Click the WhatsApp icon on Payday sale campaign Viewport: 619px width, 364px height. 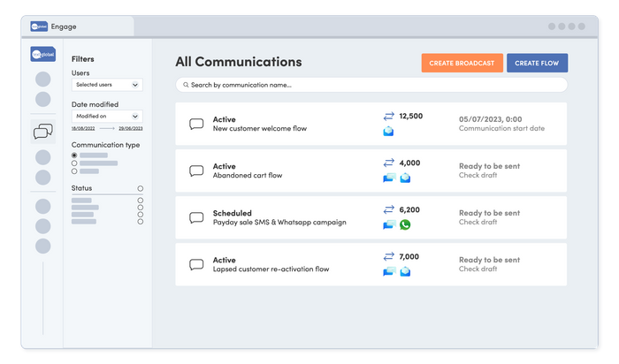(x=405, y=224)
